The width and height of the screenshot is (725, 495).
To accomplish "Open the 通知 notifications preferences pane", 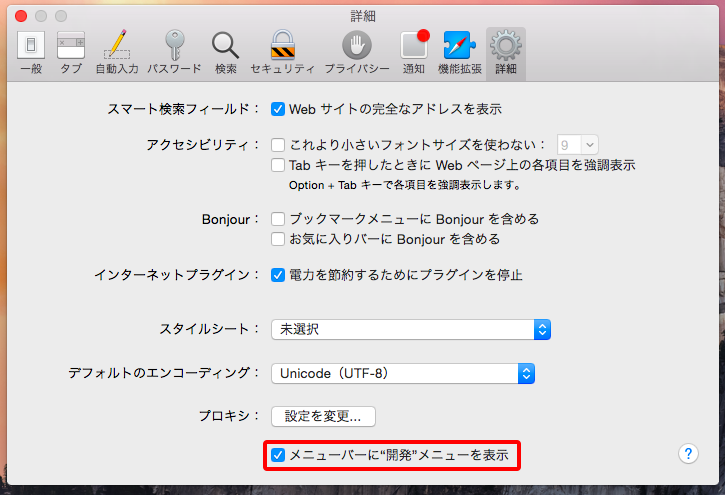I will point(414,52).
